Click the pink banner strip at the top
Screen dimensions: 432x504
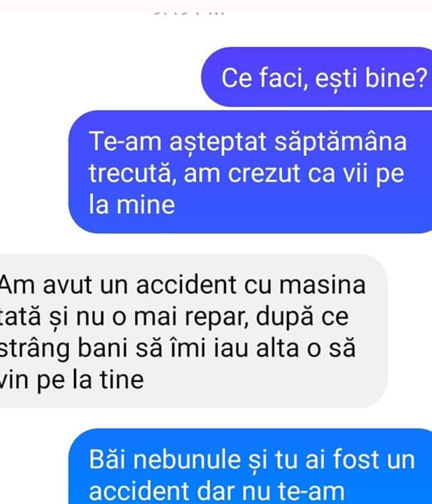(x=216, y=6)
